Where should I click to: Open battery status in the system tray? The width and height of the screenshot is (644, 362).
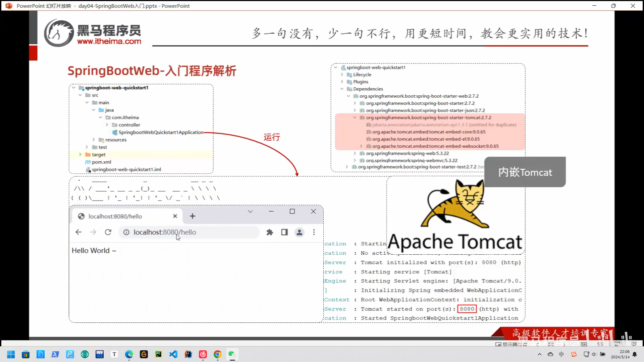(x=603, y=354)
